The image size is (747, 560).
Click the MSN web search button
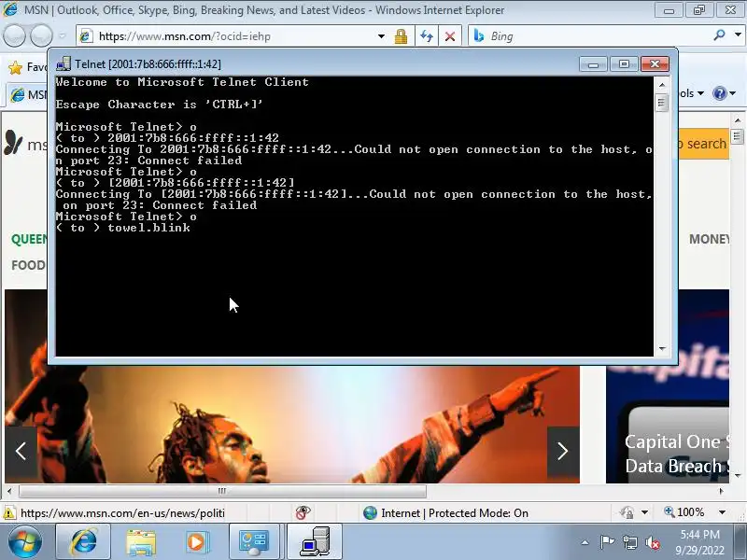click(704, 144)
